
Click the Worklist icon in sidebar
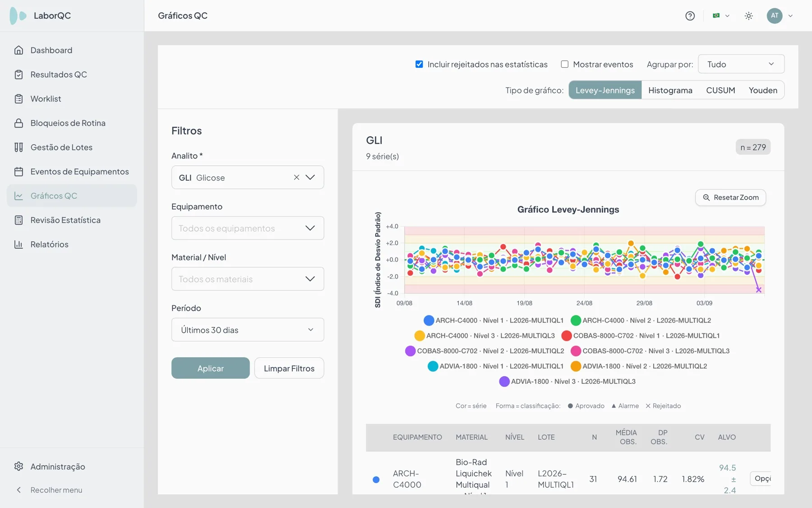tap(18, 99)
